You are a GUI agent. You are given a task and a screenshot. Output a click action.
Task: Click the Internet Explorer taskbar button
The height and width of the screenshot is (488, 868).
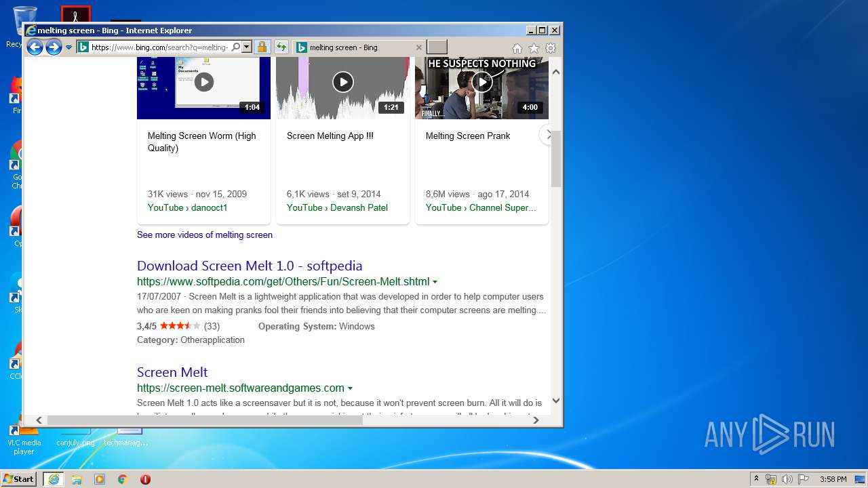coord(54,479)
